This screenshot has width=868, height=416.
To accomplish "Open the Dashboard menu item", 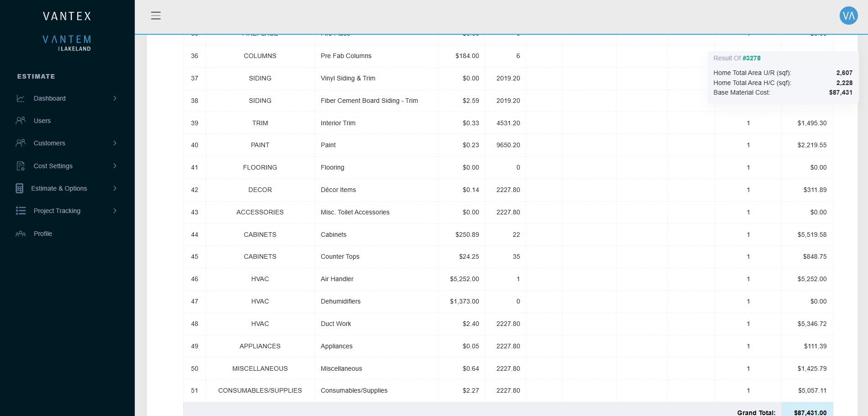I will coord(67,98).
